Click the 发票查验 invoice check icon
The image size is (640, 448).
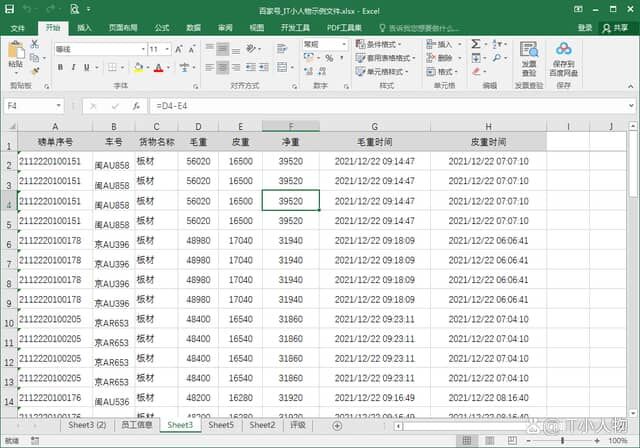529,54
